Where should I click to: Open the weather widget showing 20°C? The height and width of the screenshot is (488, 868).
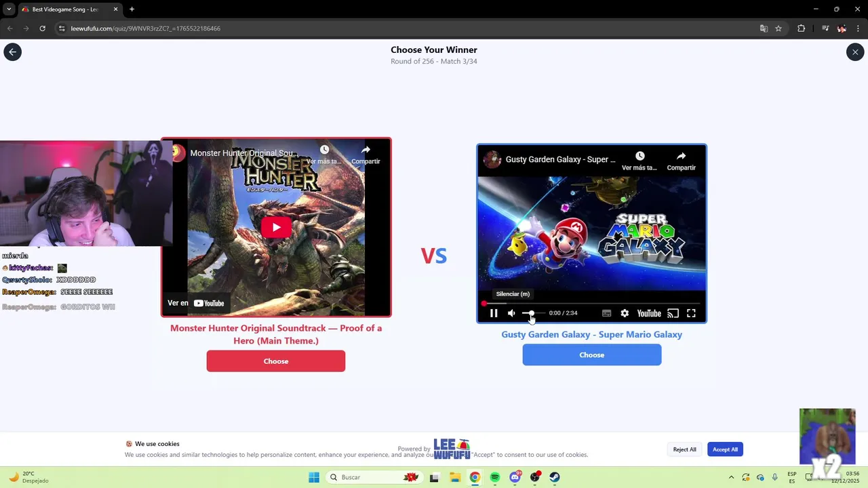click(x=28, y=477)
